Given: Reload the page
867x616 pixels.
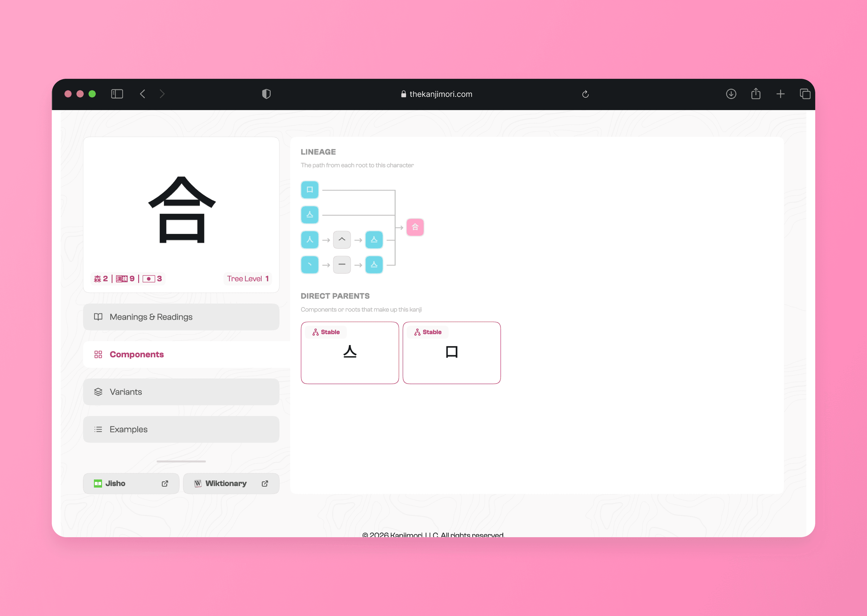Looking at the screenshot, I should click(x=585, y=94).
